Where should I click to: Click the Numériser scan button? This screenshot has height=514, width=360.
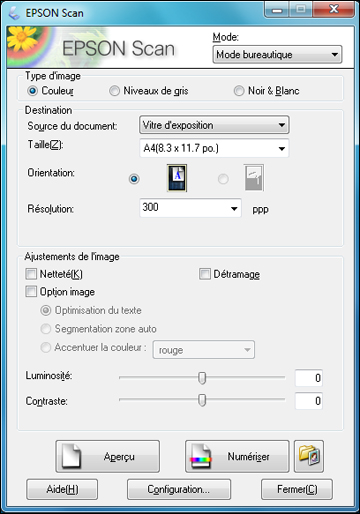[237, 456]
